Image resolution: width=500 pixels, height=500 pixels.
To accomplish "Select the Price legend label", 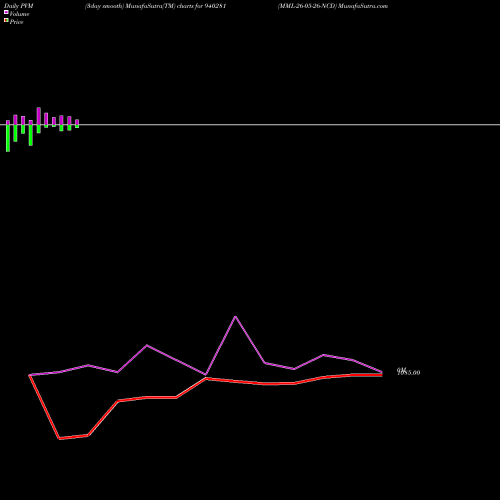I will tap(16, 22).
